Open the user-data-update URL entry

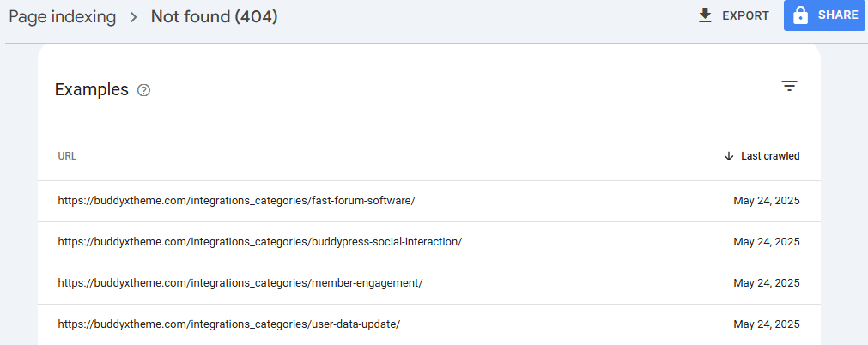coord(228,324)
